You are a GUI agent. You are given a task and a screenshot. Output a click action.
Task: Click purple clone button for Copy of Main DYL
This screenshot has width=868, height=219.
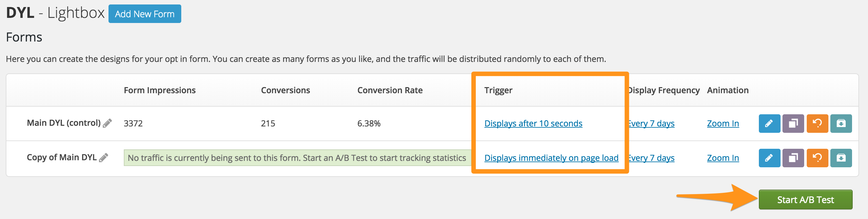[793, 158]
